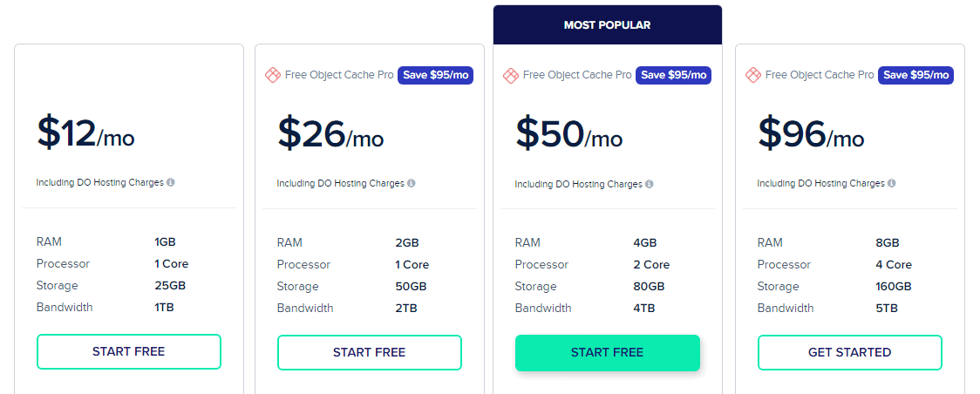Hit GET STARTED on the $96/mo plan

coord(849,352)
